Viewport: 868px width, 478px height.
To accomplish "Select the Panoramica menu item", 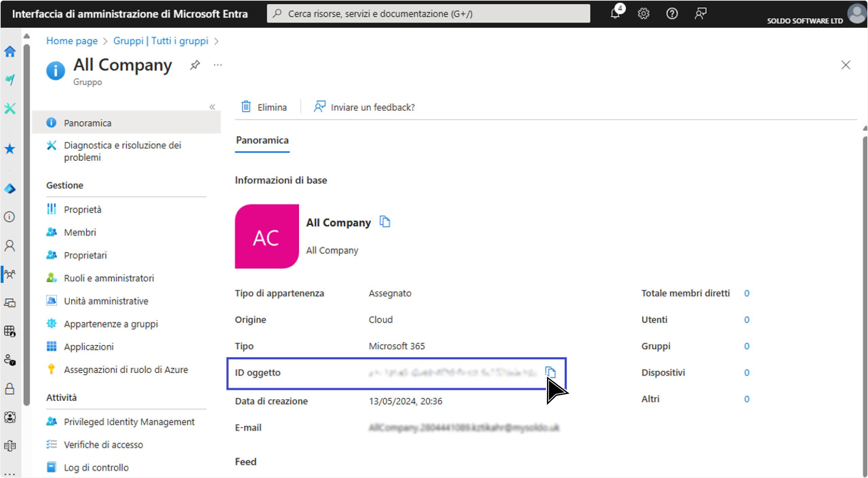I will (126, 123).
